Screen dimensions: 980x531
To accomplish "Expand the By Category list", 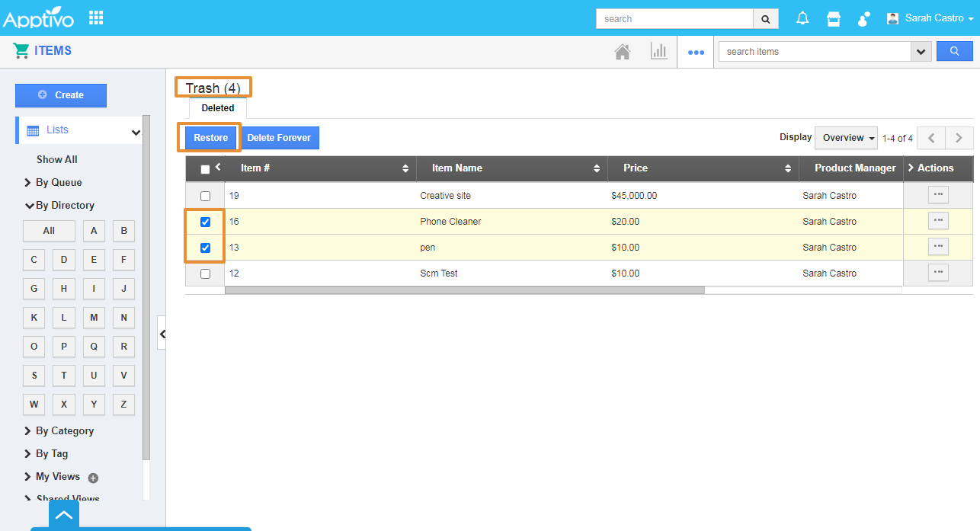I will click(64, 430).
